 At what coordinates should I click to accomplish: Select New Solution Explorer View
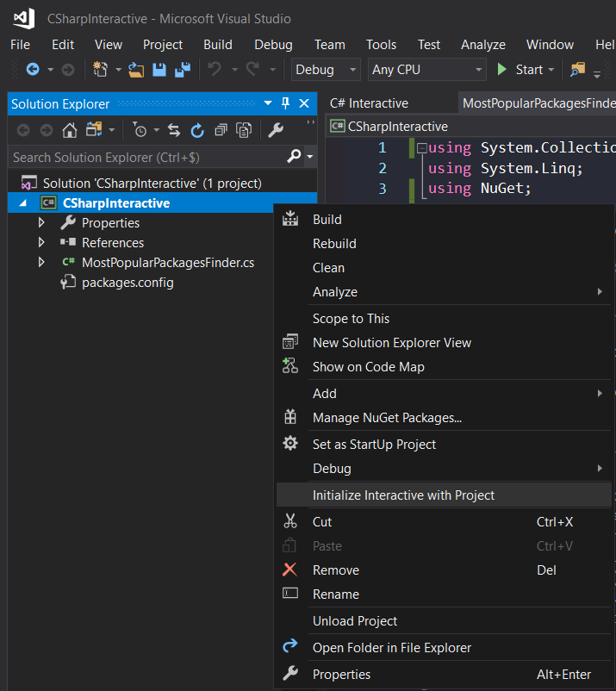(x=443, y=343)
